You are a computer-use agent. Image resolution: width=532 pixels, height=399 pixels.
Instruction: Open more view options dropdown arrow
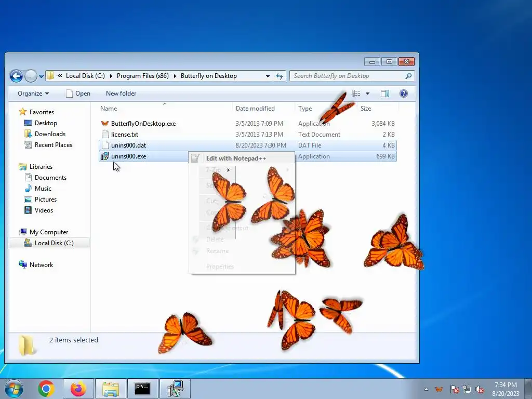[x=367, y=94]
